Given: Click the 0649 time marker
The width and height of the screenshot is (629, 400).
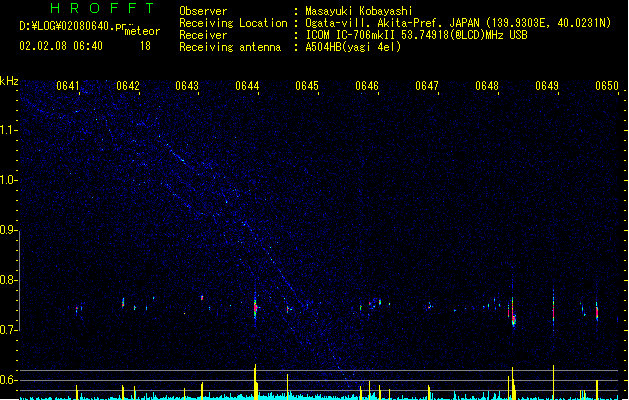Looking at the screenshot, I should 547,86.
